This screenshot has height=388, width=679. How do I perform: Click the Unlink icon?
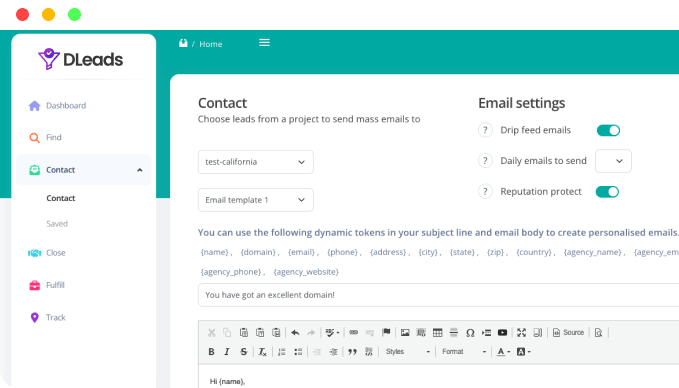(370, 333)
